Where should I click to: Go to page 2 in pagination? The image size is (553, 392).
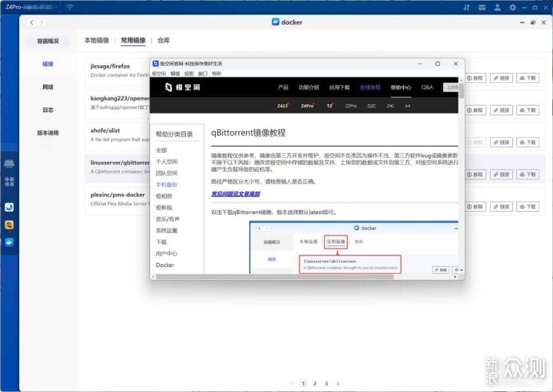315,384
